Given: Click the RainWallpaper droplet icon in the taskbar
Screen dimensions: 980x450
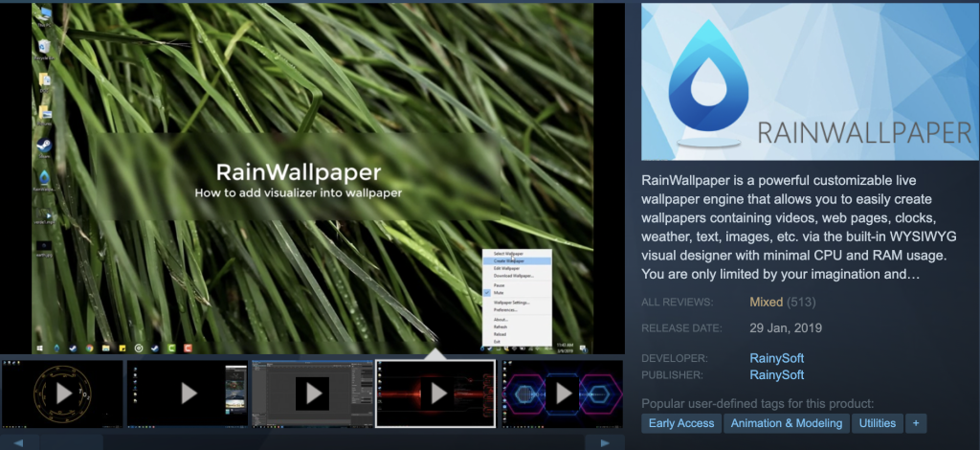Looking at the screenshot, I should point(56,349).
